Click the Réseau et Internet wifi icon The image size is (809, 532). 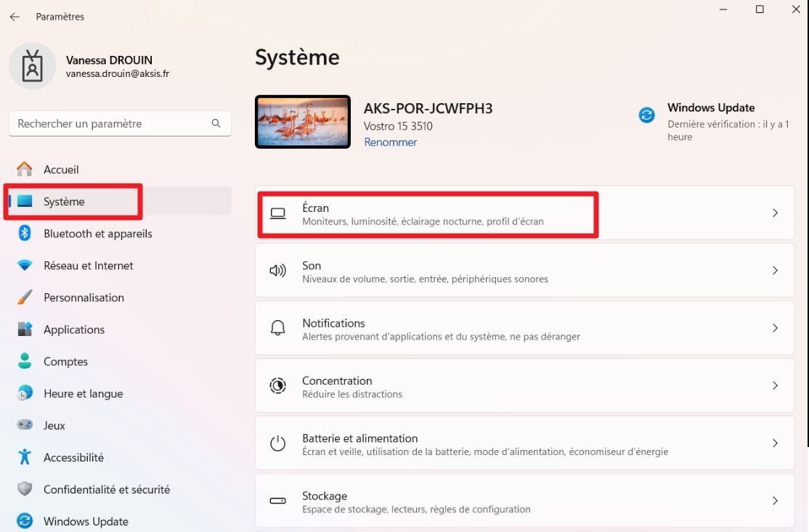(24, 266)
